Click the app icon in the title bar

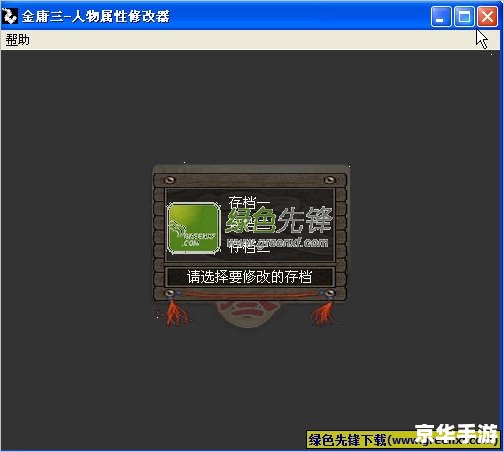tap(9, 16)
